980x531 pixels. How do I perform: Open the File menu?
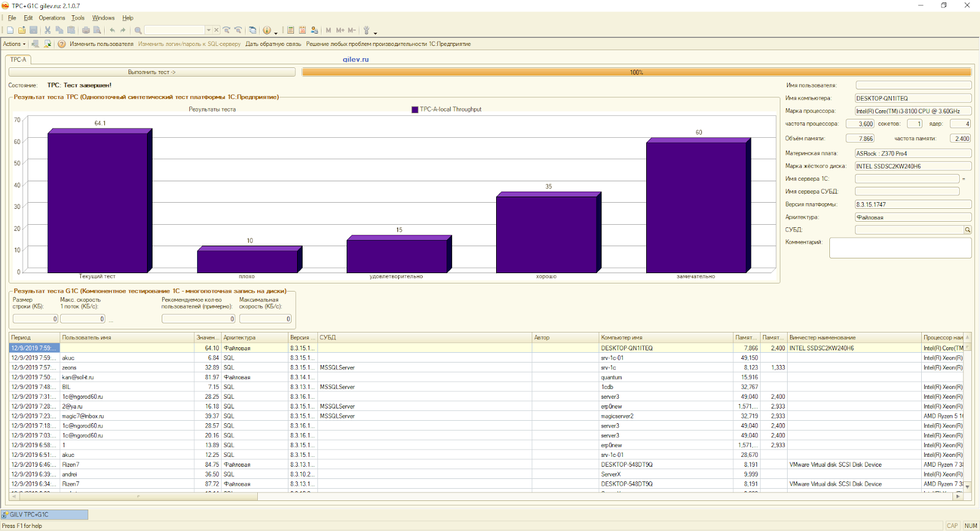(x=12, y=18)
